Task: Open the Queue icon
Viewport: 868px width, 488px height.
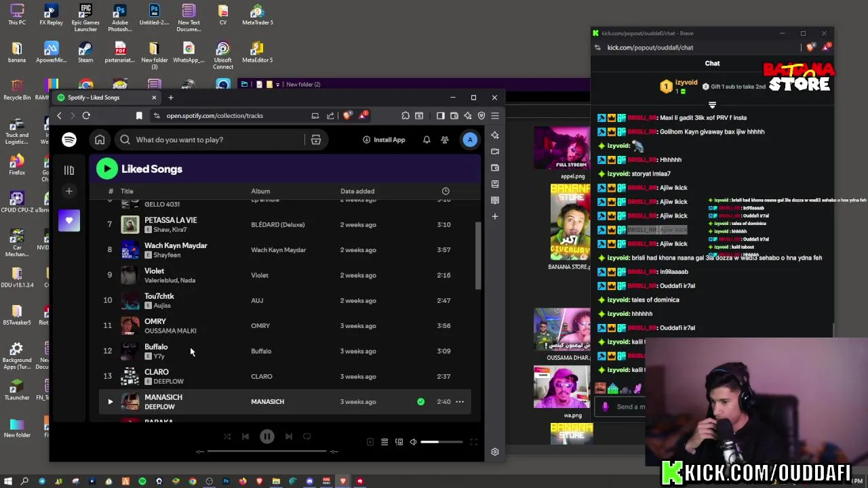Action: [384, 442]
